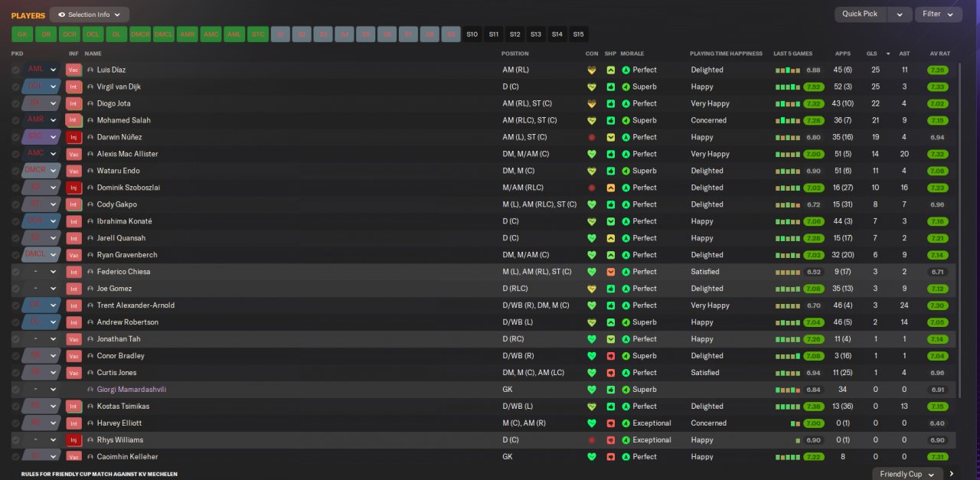The height and width of the screenshot is (480, 980).
Task: Click the sort arrow beside GLS header
Action: click(888, 54)
